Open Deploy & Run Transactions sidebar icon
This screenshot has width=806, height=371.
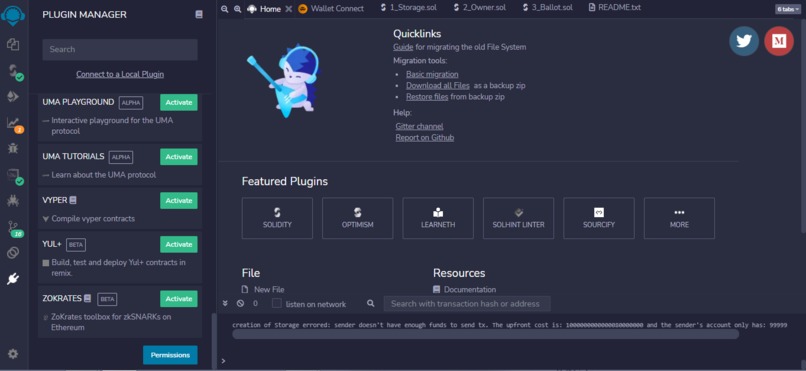[x=13, y=97]
